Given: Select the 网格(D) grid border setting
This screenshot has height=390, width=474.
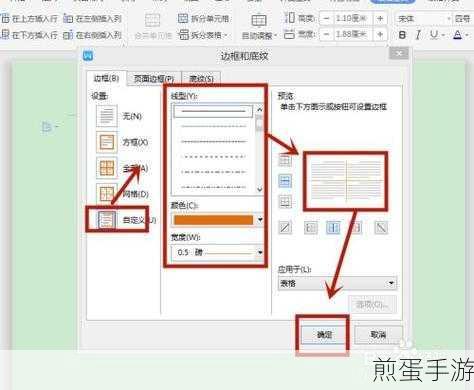Looking at the screenshot, I should [122, 194].
